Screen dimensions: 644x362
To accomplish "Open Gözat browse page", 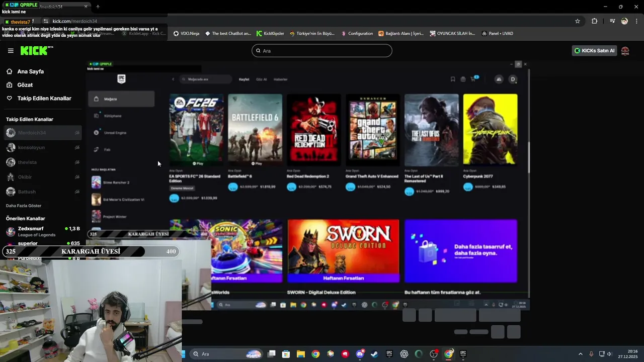I will coord(25,85).
